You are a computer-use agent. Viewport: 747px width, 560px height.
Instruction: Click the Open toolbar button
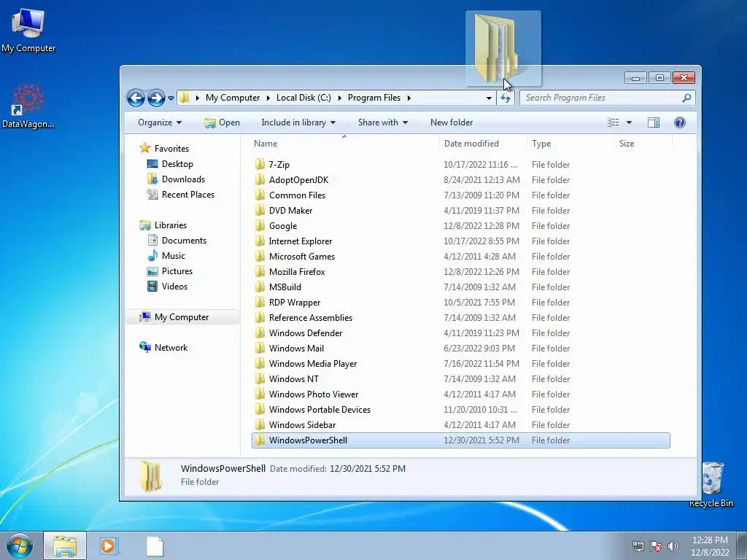(222, 122)
